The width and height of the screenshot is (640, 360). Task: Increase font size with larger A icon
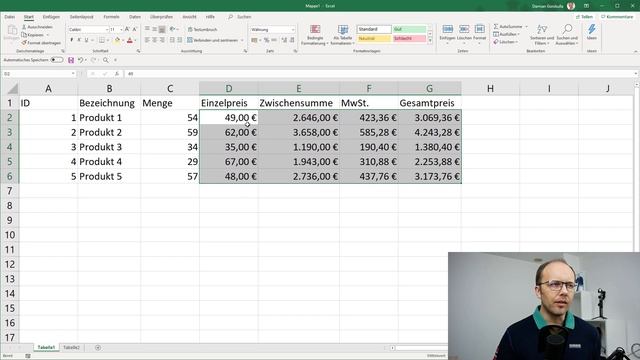pos(127,29)
